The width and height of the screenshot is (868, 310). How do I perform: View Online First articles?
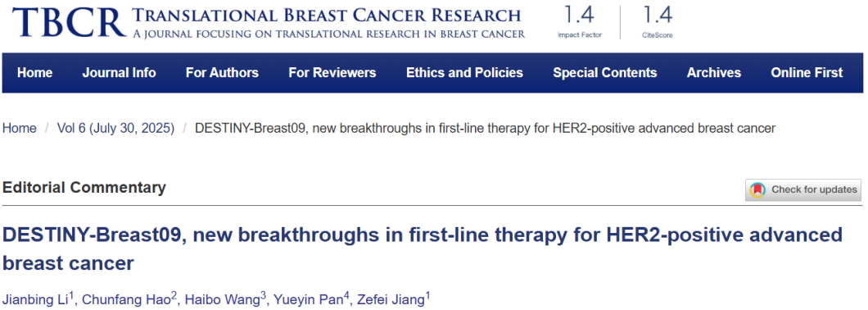pos(807,73)
